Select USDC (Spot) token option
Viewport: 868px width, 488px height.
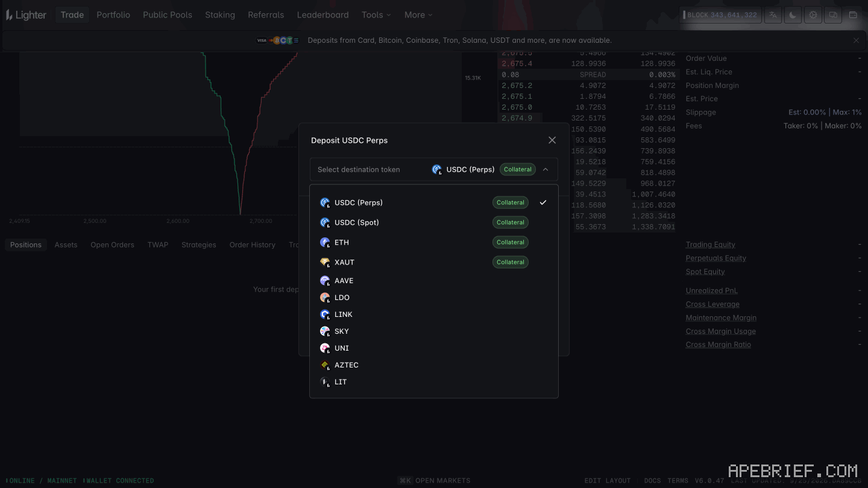434,222
